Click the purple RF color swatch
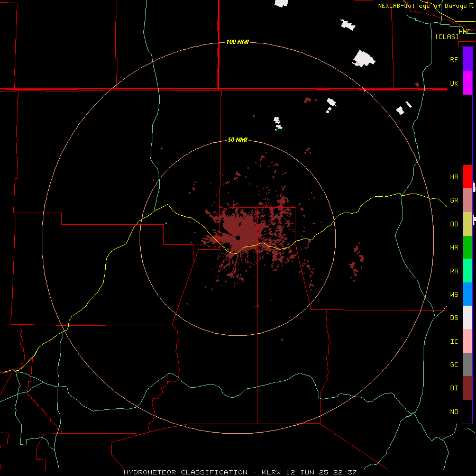This screenshot has height=476, width=476. pos(467,59)
